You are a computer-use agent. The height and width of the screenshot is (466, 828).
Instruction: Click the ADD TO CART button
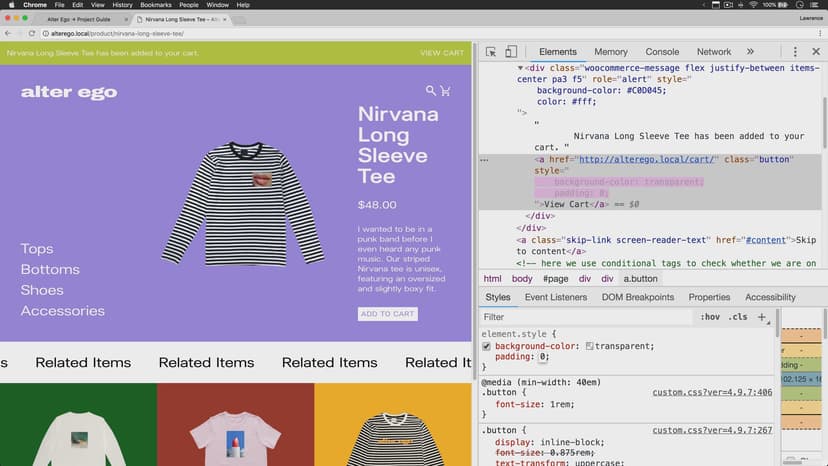point(387,314)
